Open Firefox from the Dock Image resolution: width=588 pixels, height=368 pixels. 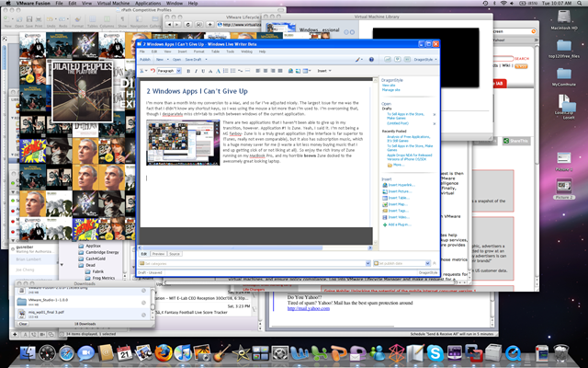tap(164, 353)
